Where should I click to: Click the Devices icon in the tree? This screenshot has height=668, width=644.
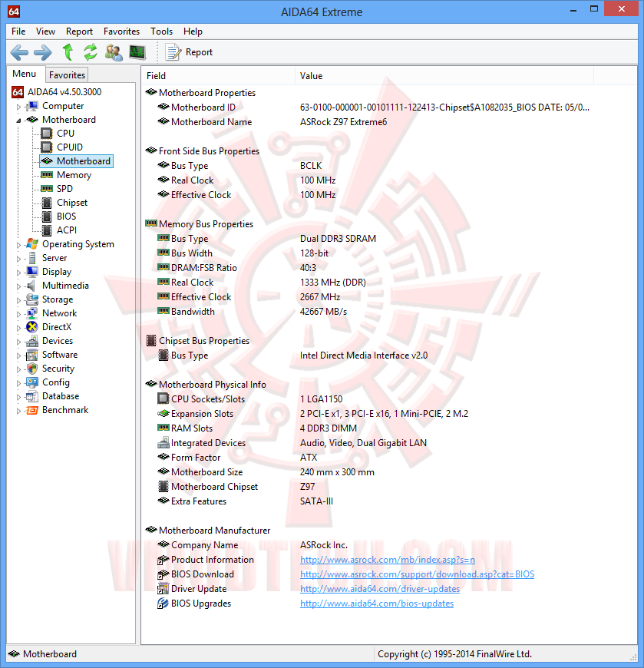pyautogui.click(x=32, y=341)
